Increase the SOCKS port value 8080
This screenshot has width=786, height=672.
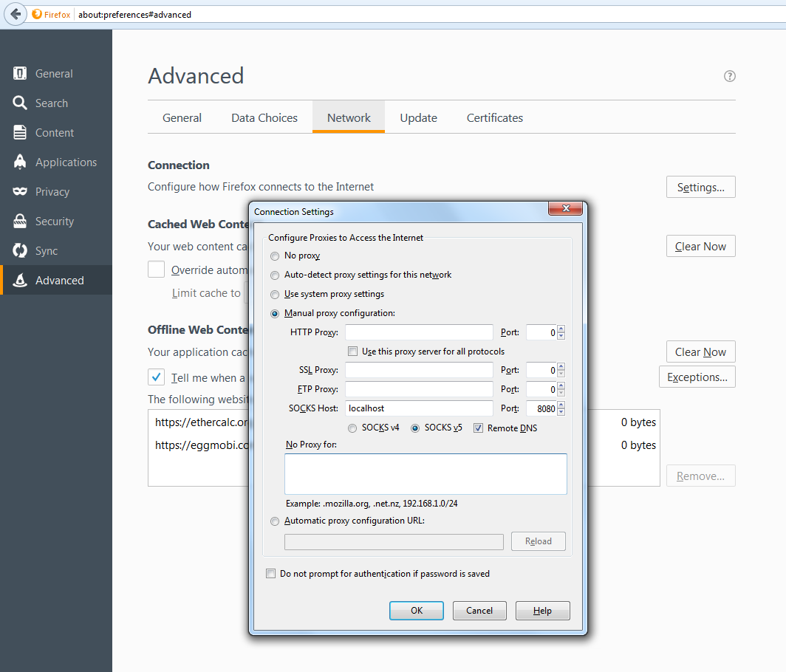coord(561,405)
